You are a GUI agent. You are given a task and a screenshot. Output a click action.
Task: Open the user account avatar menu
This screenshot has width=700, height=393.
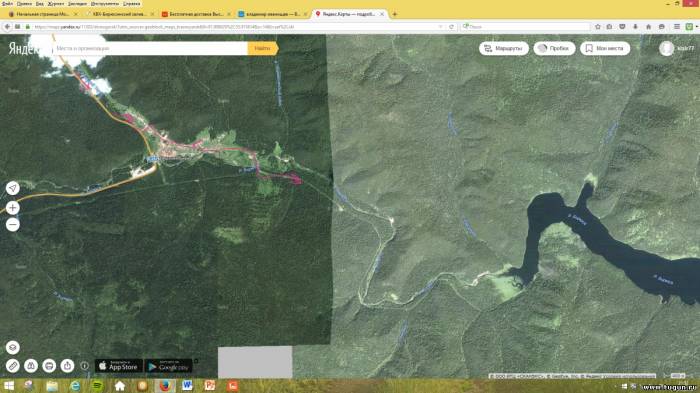tap(667, 48)
